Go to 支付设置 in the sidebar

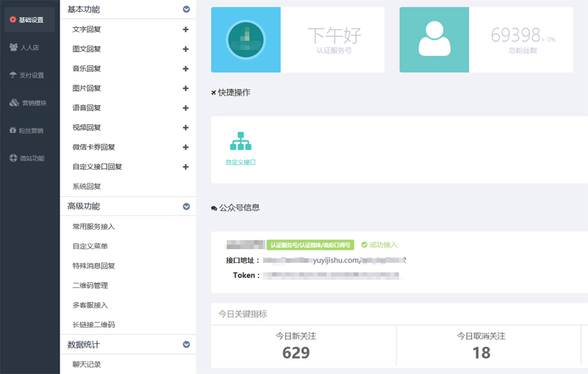[x=29, y=75]
